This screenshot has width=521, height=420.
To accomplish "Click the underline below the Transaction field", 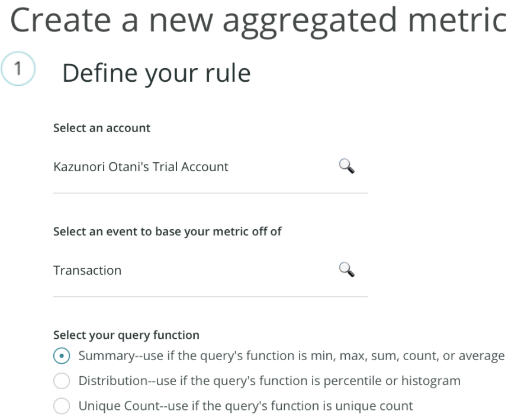I will click(210, 297).
